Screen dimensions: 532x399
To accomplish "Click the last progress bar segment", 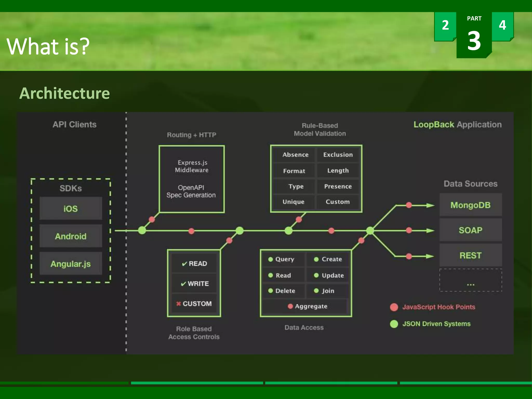I will 466,383.
